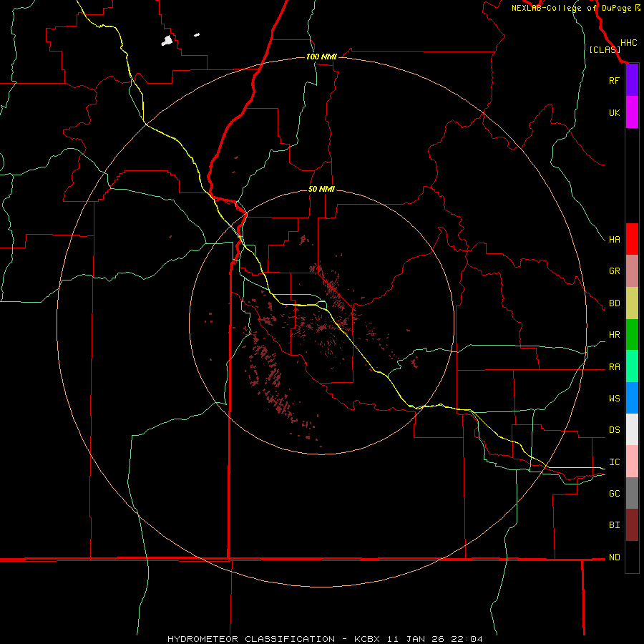Select the BI brown legend swatch
Screen dimensions: 644x644
[x=632, y=525]
